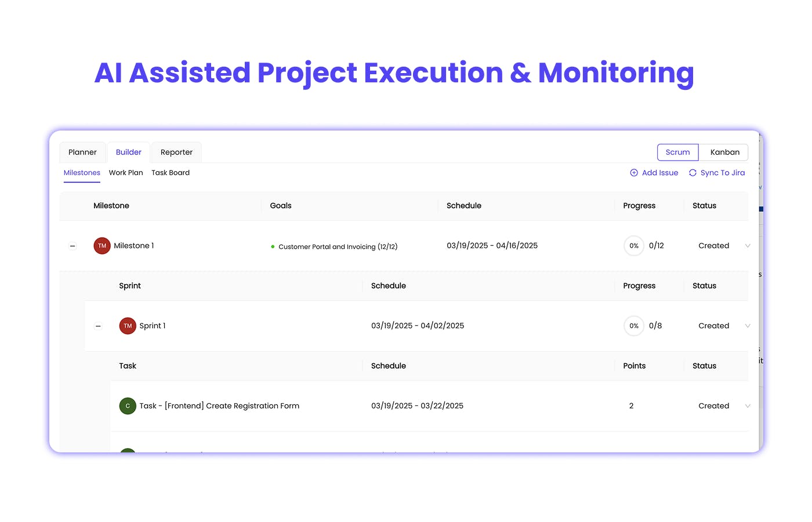The height and width of the screenshot is (522, 812).
Task: Click the Sync To Jira refresh icon
Action: point(693,173)
